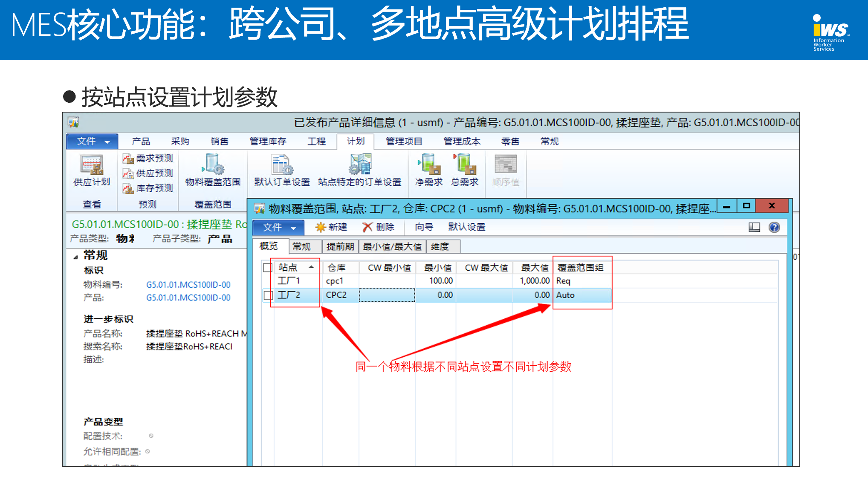Viewport: 868px width, 488px height.
Task: Click the 覆盖范围组 column header
Action: 583,268
